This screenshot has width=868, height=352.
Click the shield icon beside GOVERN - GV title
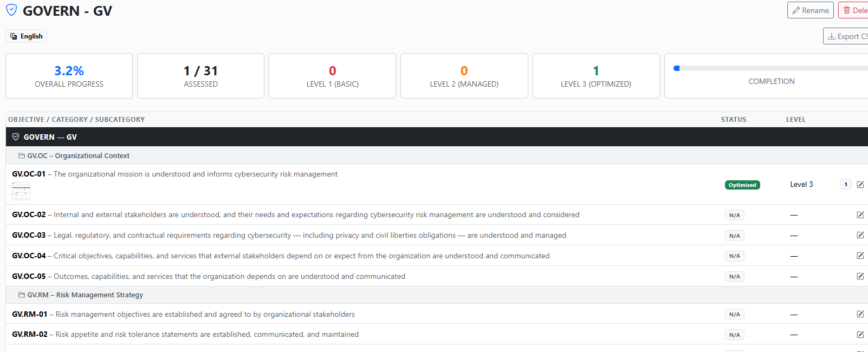click(x=11, y=10)
